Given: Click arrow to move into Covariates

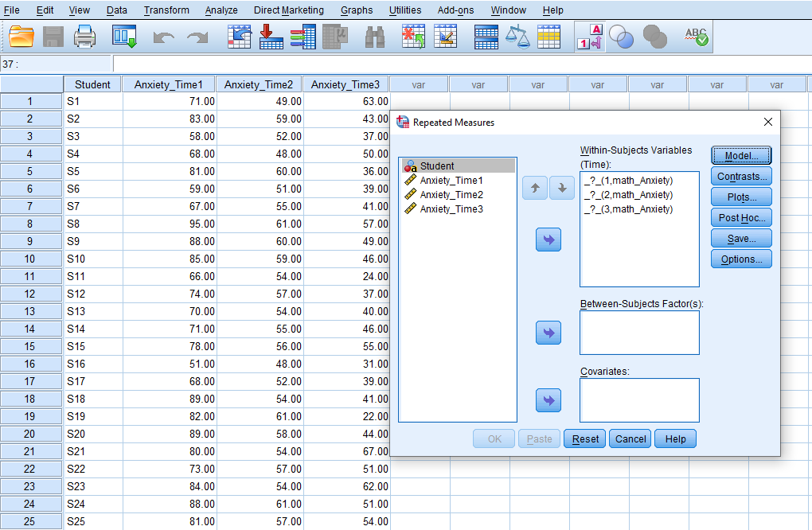Looking at the screenshot, I should pos(548,400).
